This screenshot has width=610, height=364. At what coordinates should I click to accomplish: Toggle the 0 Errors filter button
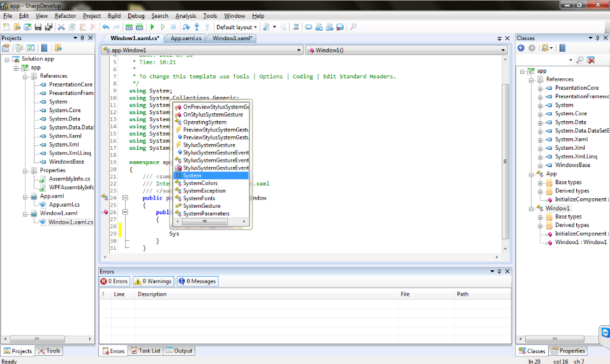[115, 281]
